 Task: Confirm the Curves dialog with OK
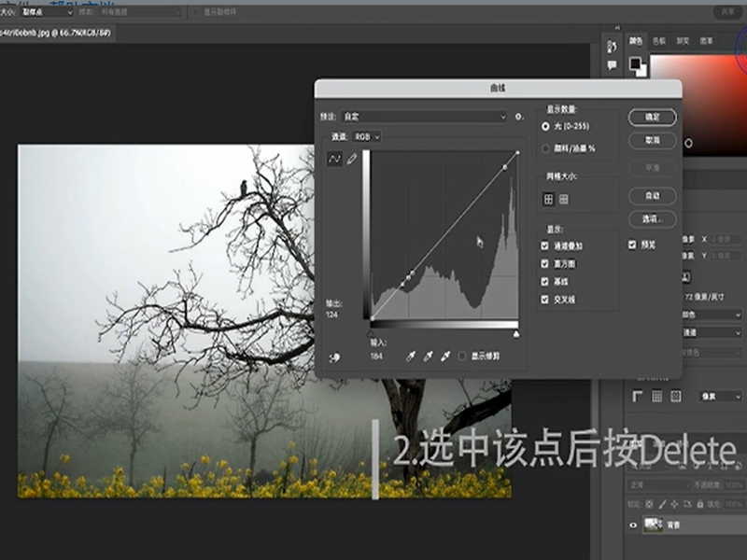coord(653,117)
